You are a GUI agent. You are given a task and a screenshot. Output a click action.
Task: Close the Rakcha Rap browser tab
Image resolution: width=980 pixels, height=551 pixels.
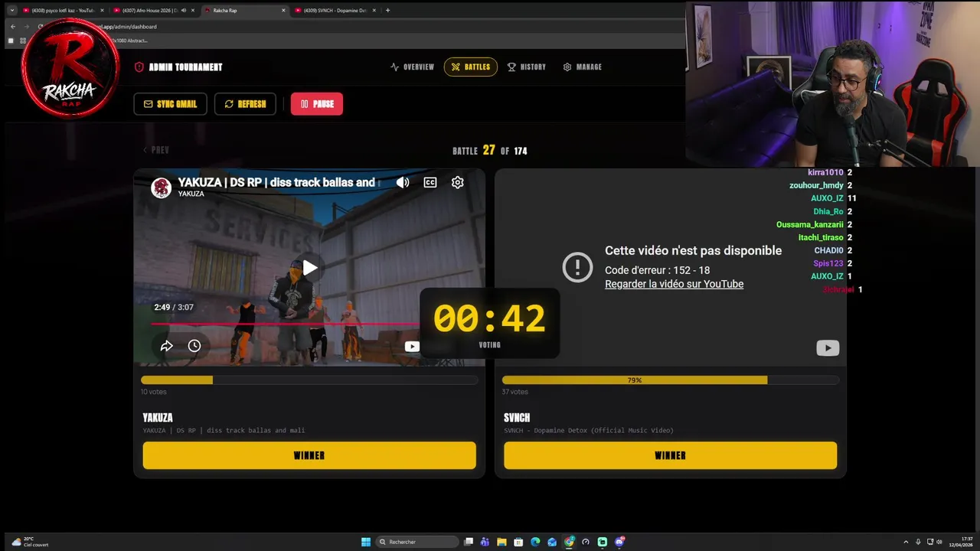(x=284, y=11)
